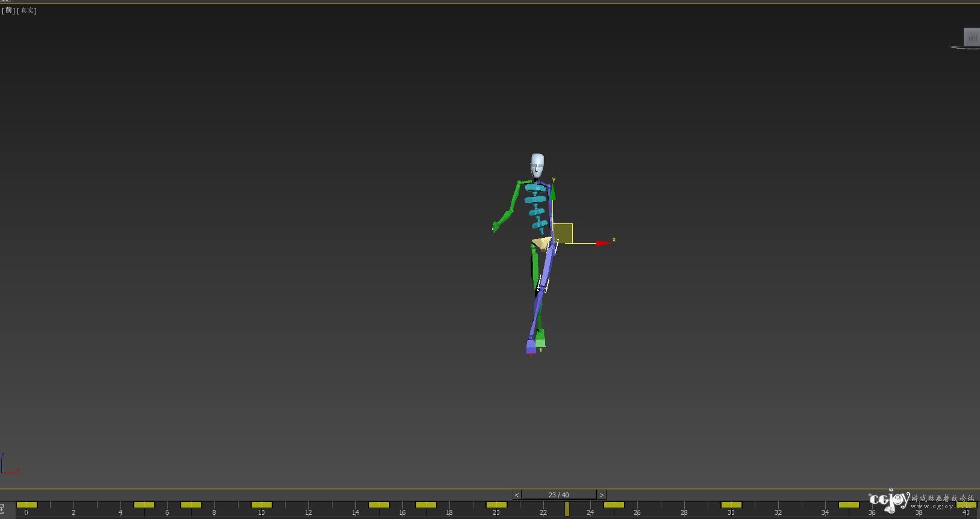
Task: Open the mini curve editor toggle
Action: pos(2,509)
